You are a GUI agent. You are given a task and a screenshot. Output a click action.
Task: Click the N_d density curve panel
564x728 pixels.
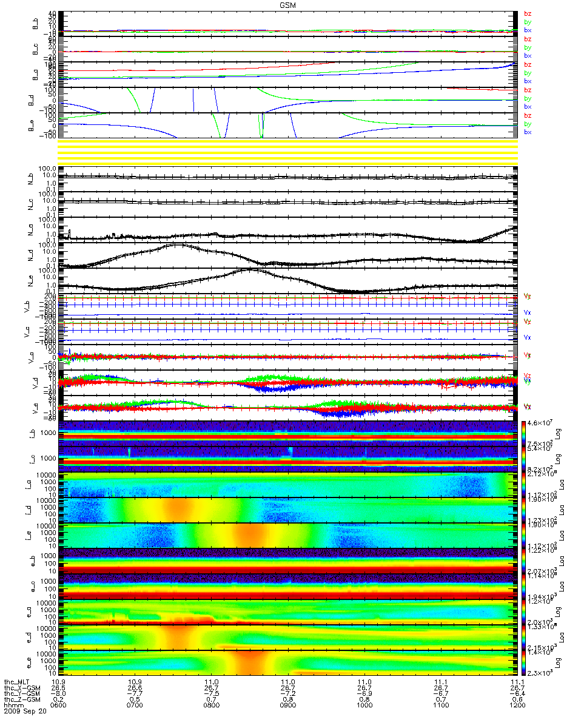[x=287, y=255]
